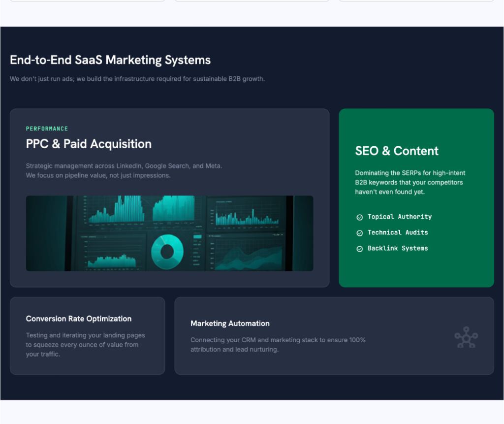Click the check icon beside Topical Authority
Viewport: 504px width, 424px height.
pos(360,218)
